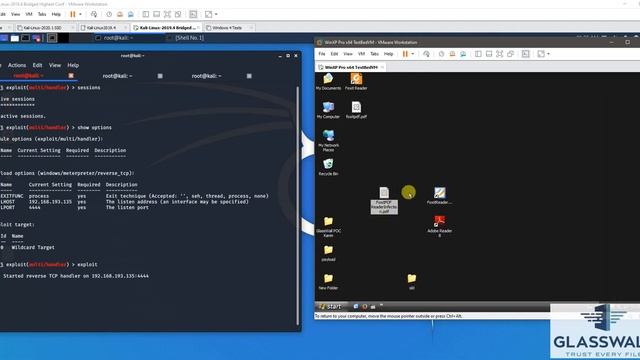This screenshot has width=640, height=360.
Task: Open My Computer on WinXP desktop
Action: pyautogui.click(x=328, y=110)
